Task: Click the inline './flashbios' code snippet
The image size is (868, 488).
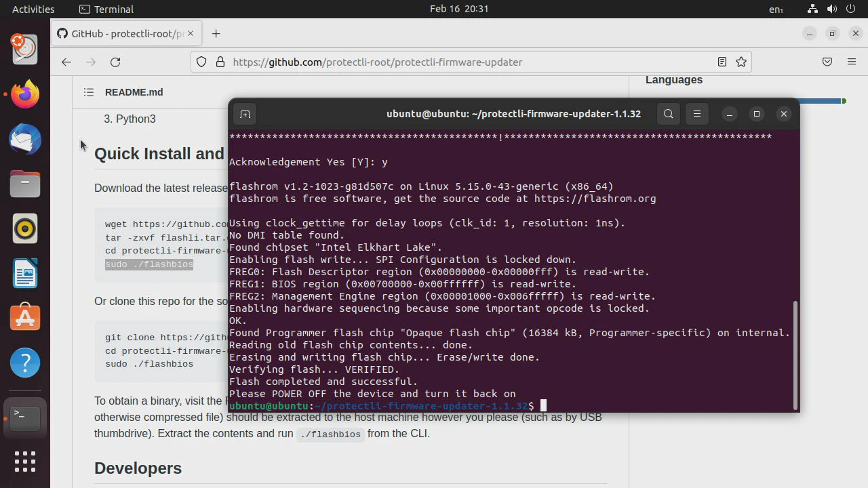Action: [331, 434]
